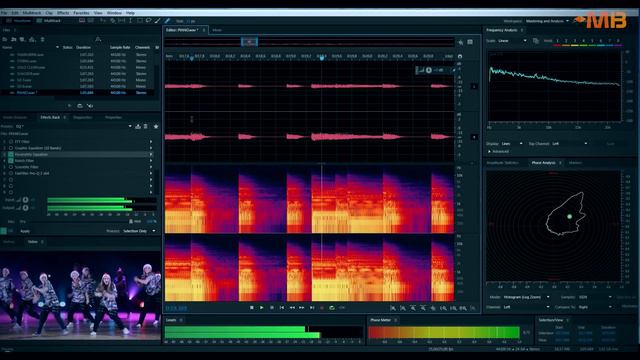Toggle the left channel enable button
The height and width of the screenshot is (360, 640).
[474, 87]
